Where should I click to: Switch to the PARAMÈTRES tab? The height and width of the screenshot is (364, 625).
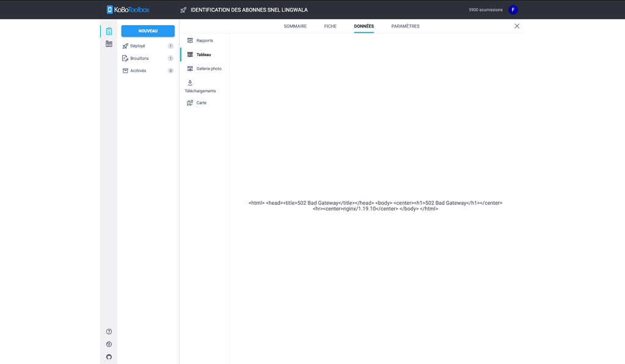coord(404,26)
